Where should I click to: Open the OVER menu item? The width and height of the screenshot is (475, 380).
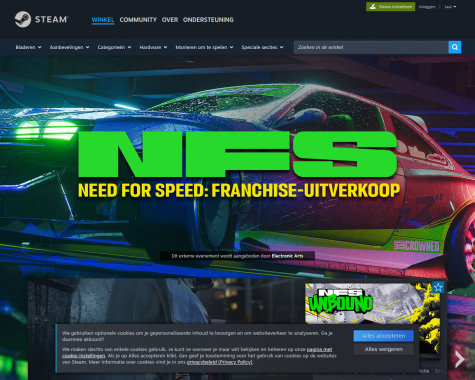170,20
